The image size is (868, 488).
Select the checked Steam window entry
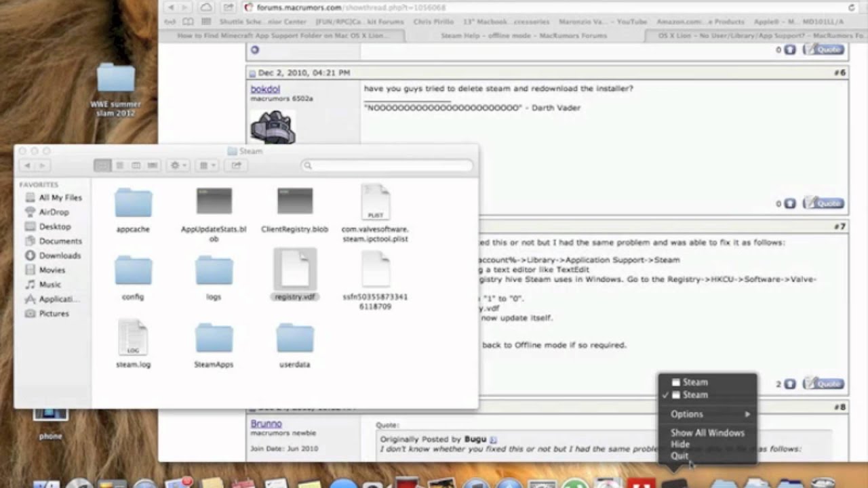pyautogui.click(x=707, y=395)
